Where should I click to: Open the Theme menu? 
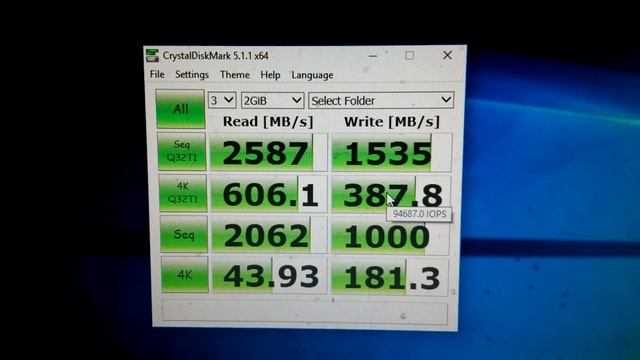click(235, 75)
